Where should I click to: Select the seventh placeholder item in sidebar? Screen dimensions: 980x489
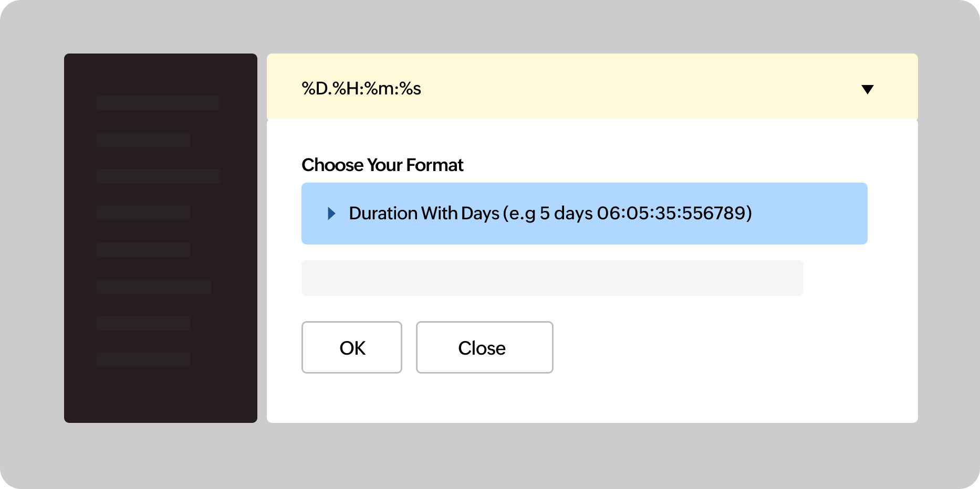click(143, 323)
